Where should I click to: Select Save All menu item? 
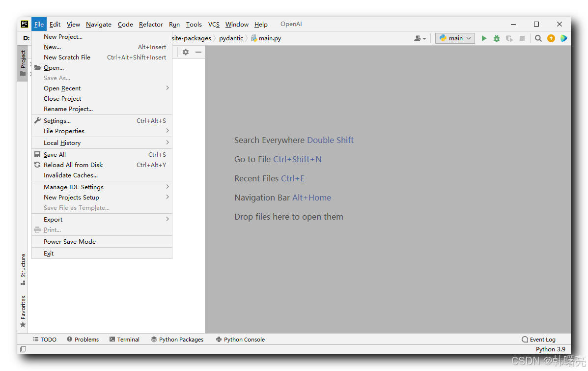102,155
